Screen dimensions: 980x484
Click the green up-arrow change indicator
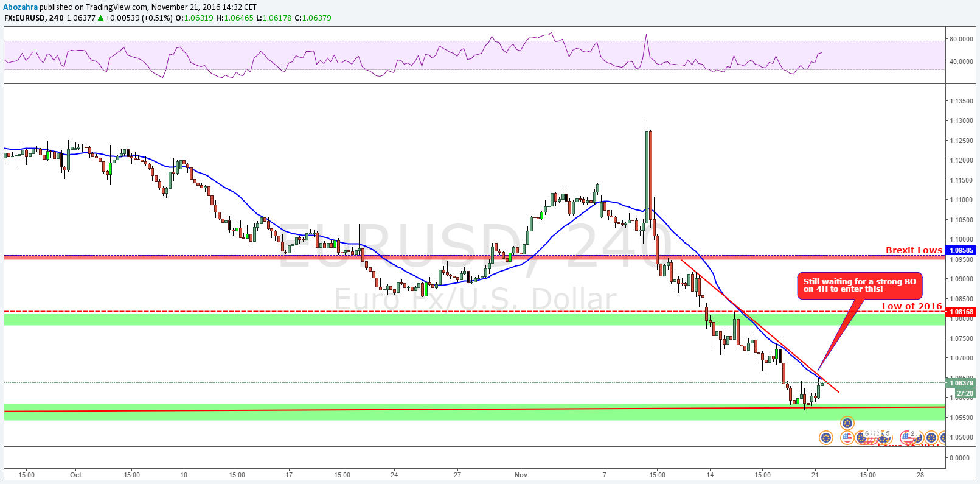click(x=100, y=18)
